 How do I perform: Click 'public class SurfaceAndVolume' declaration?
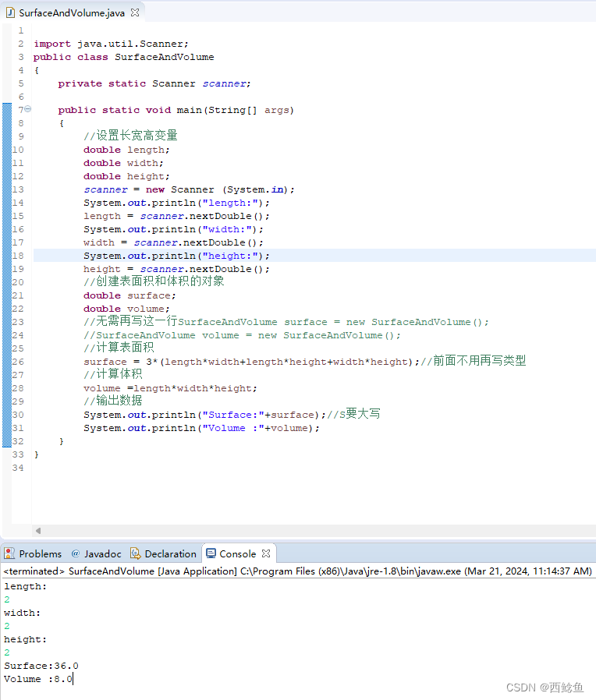coord(124,57)
